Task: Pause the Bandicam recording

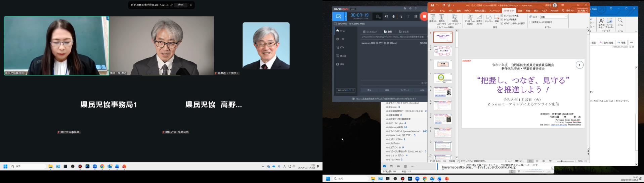Action: 416,16
